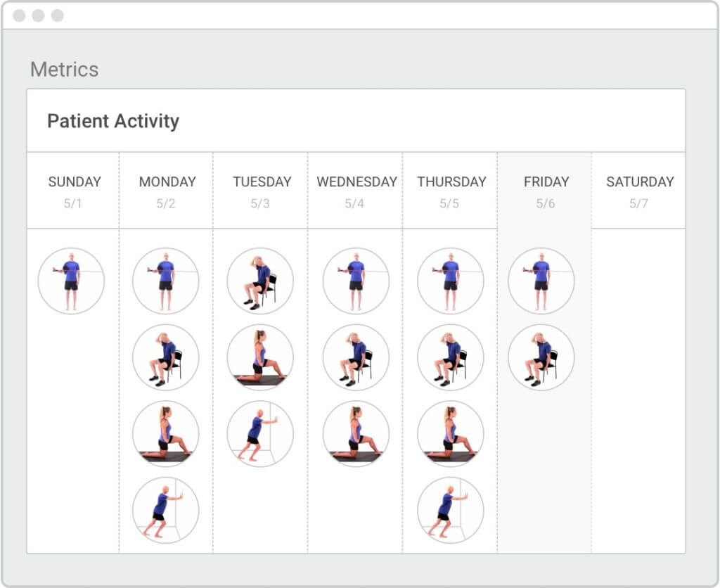
Task: Click the Patient Activity panel title
Action: [x=113, y=121]
